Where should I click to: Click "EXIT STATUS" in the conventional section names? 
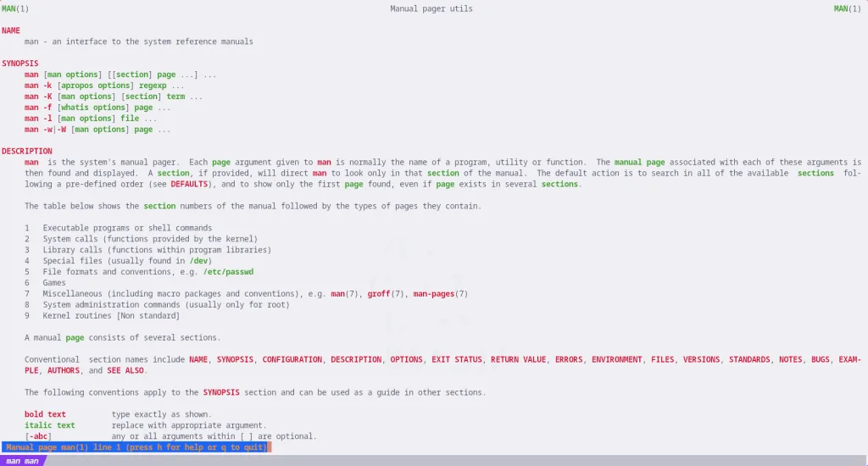coord(457,360)
